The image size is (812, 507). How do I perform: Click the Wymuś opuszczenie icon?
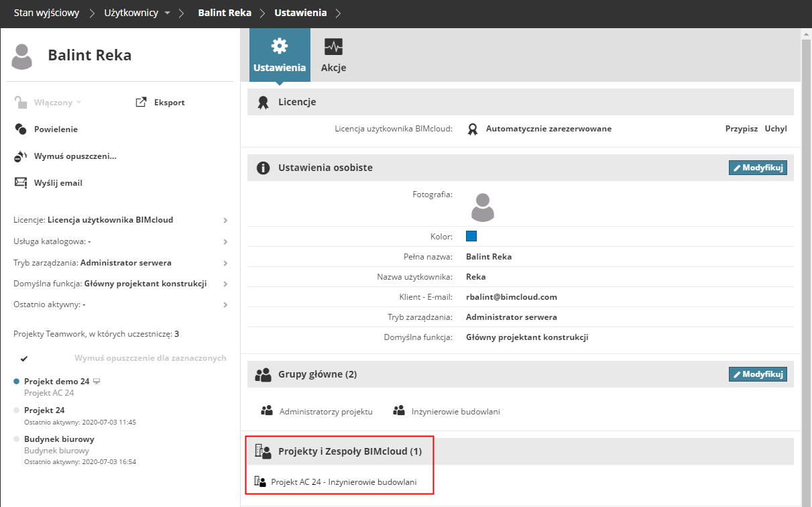click(x=21, y=156)
